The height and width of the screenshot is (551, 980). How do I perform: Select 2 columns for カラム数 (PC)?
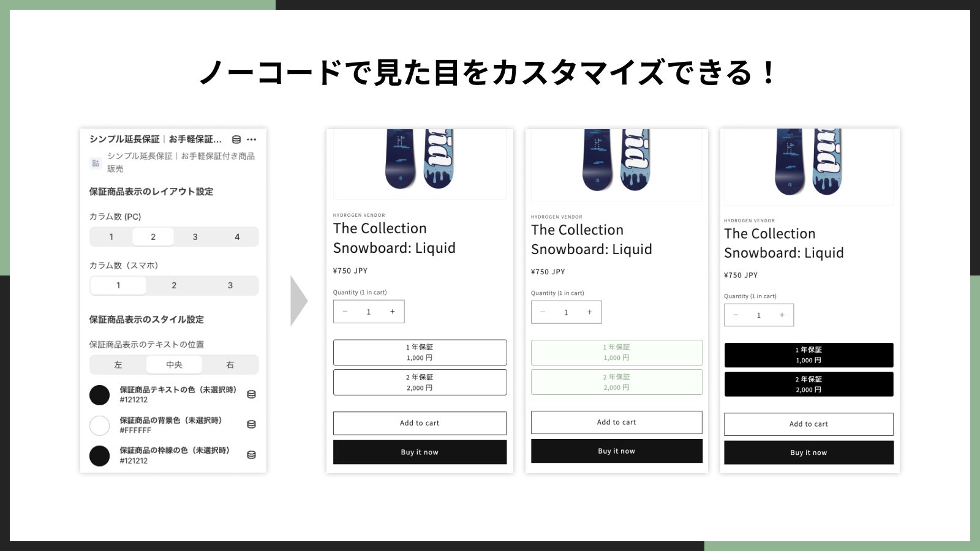[153, 237]
